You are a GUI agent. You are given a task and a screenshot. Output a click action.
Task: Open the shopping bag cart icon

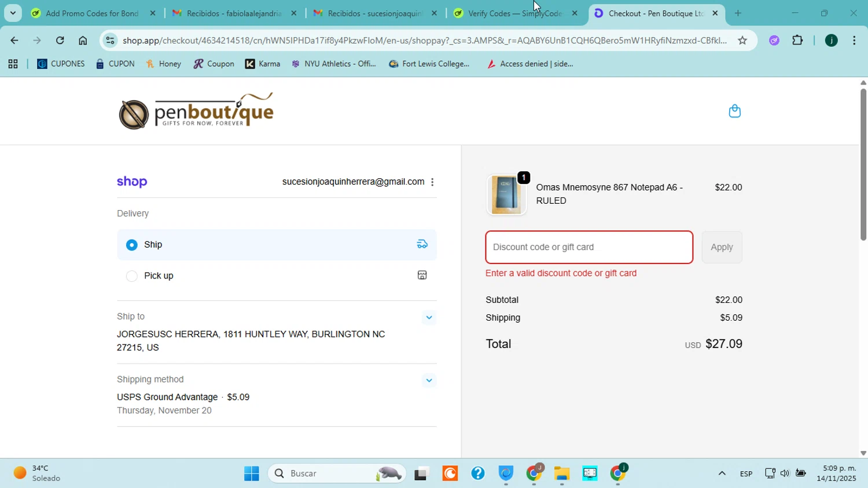(x=734, y=111)
